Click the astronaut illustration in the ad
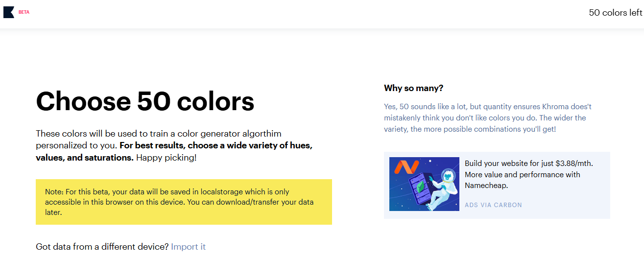The width and height of the screenshot is (644, 258). tap(444, 188)
